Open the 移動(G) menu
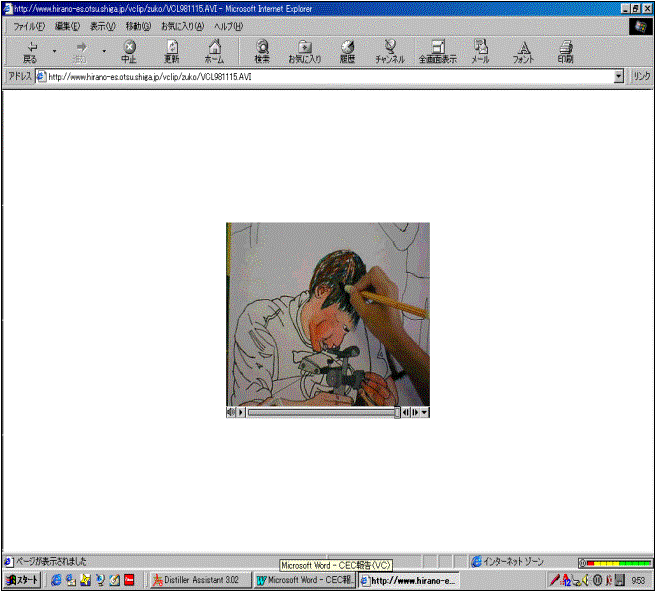The width and height of the screenshot is (655, 591). [x=138, y=26]
